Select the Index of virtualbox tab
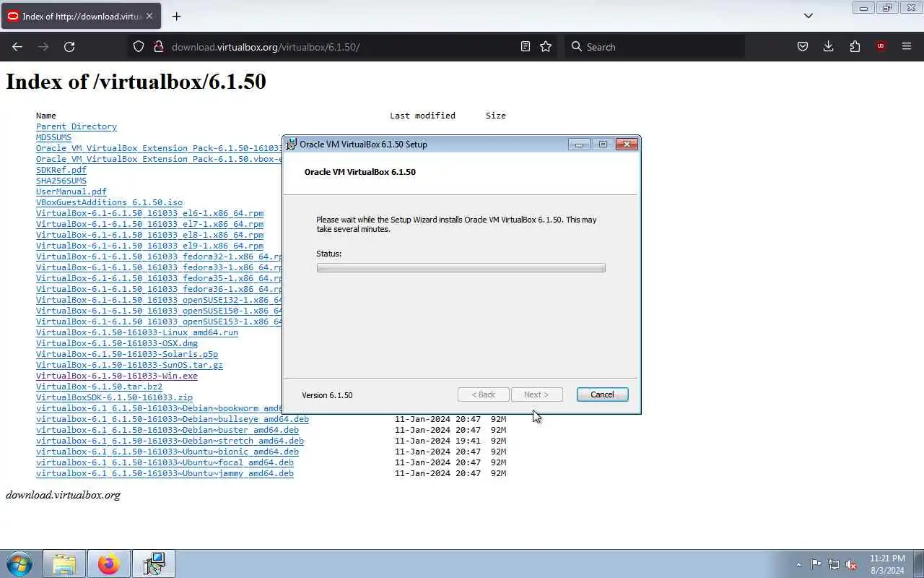 click(81, 16)
